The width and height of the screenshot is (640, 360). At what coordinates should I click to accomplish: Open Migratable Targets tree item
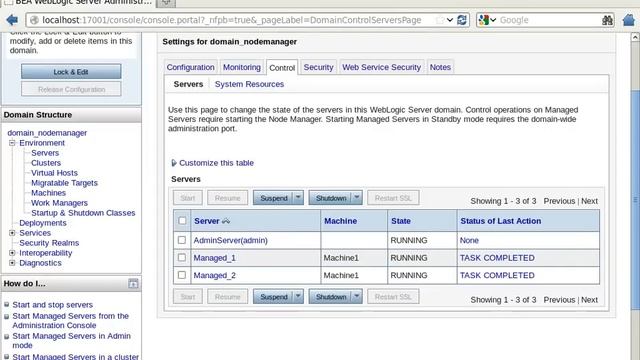pyautogui.click(x=64, y=182)
